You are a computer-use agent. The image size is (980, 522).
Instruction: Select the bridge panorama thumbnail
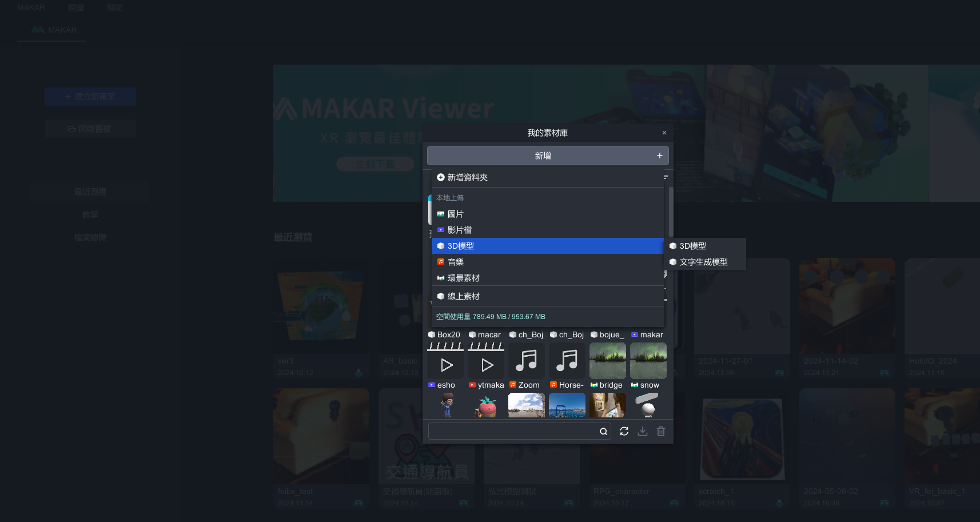tap(607, 361)
